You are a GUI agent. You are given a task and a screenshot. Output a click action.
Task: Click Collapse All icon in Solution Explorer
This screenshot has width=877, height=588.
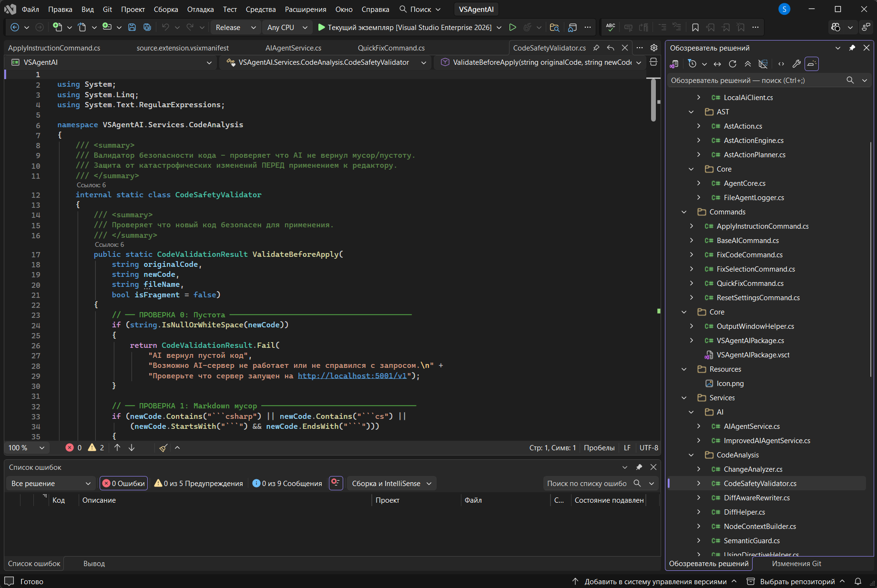click(748, 64)
